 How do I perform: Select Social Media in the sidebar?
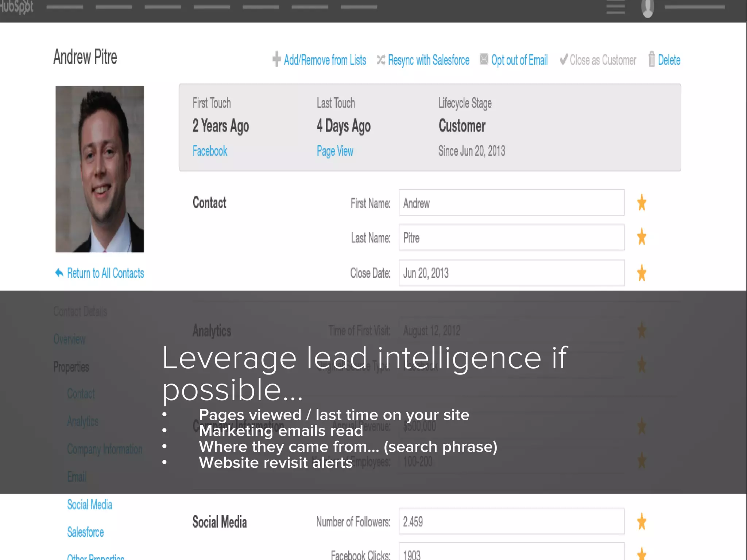coord(90,505)
